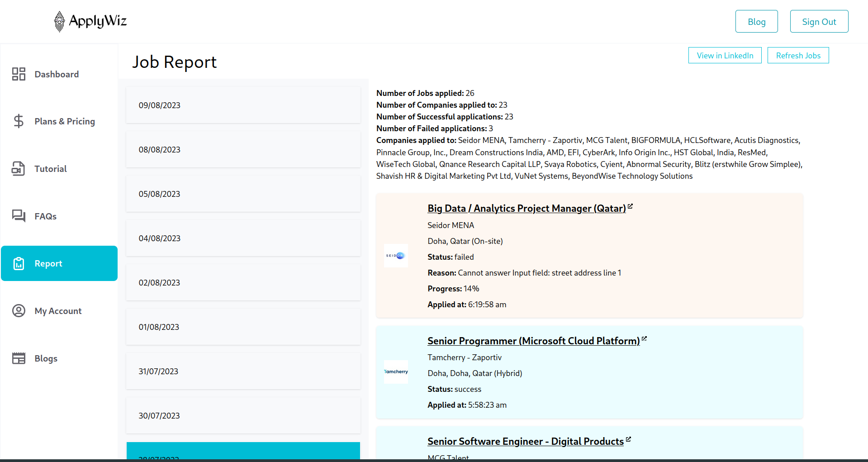
Task: Select the Report sidebar item
Action: (59, 263)
